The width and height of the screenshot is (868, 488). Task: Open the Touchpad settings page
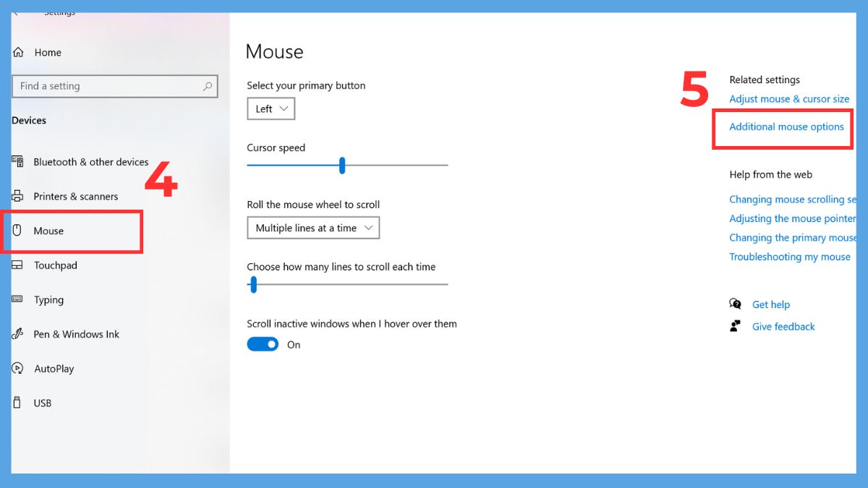(x=56, y=265)
